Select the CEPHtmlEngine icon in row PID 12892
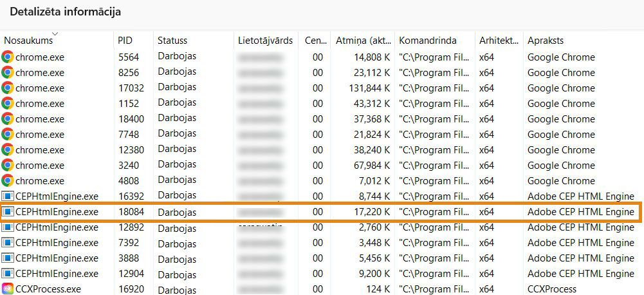This screenshot has height=295, width=644. pos(7,227)
